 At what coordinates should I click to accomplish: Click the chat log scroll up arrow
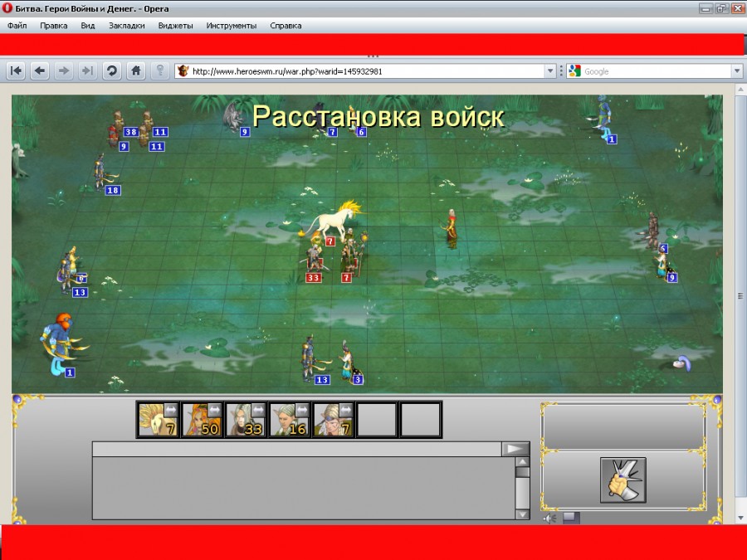[x=523, y=462]
